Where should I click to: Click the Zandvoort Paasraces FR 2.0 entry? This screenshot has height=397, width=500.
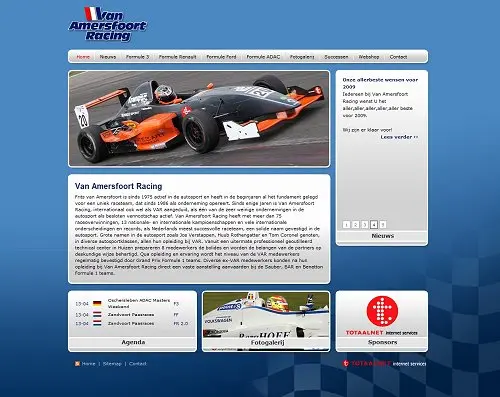click(131, 323)
